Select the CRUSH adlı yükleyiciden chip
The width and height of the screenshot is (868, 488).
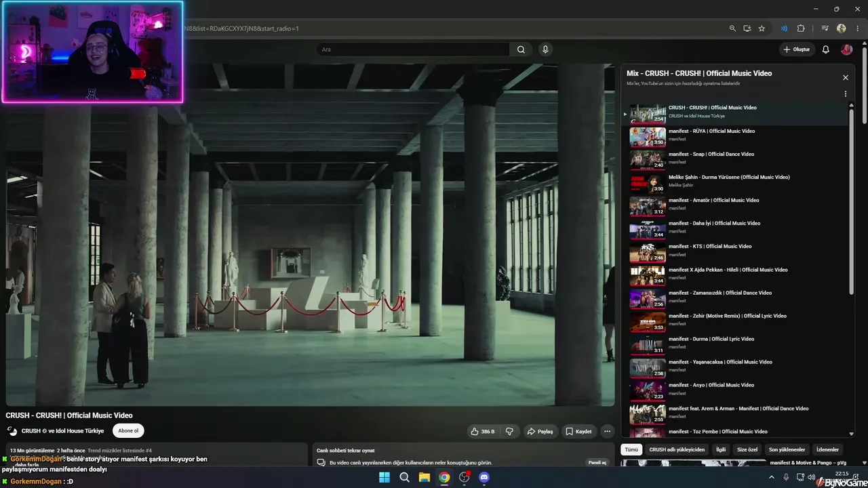point(677,449)
